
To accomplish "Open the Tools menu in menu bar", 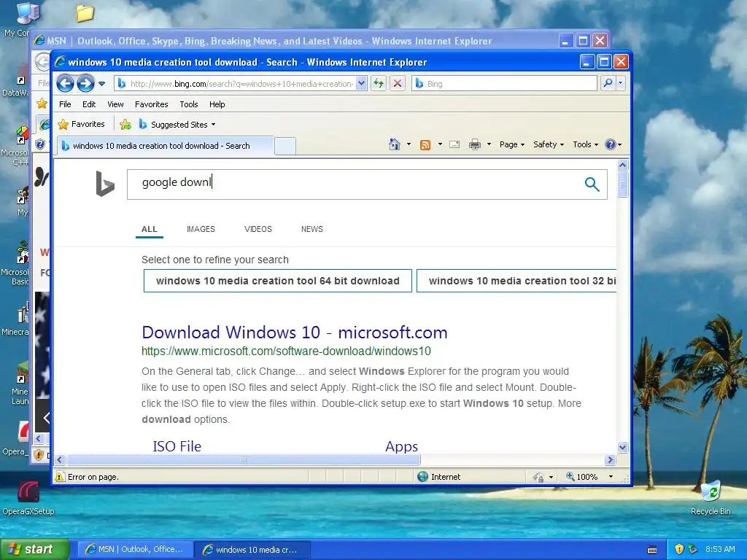I will (x=189, y=104).
